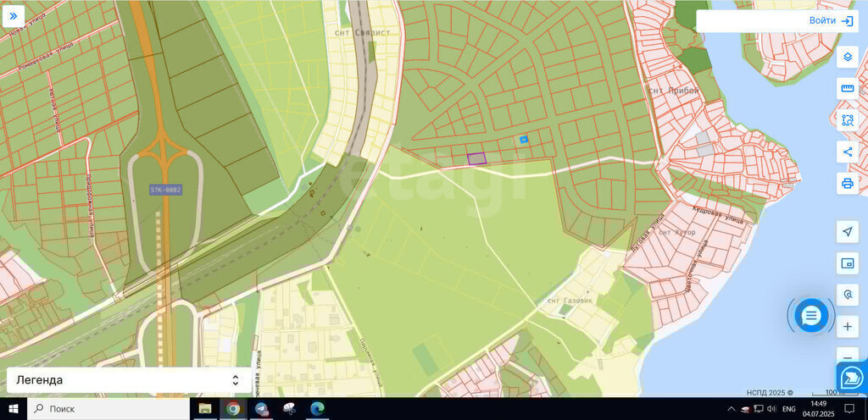Screen dimensions: 868x420
Task: Show hidden system tray icons
Action: pos(731,409)
